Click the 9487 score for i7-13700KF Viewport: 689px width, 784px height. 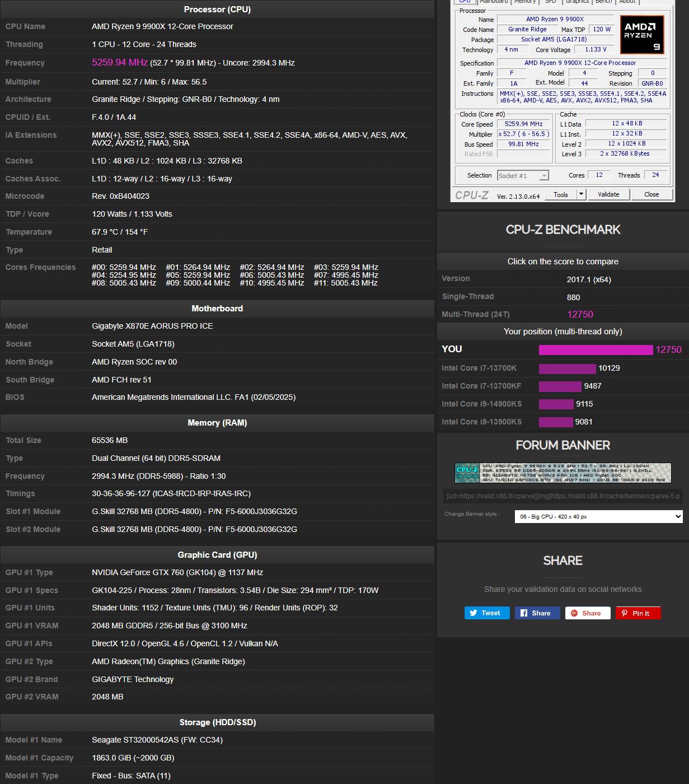[592, 386]
